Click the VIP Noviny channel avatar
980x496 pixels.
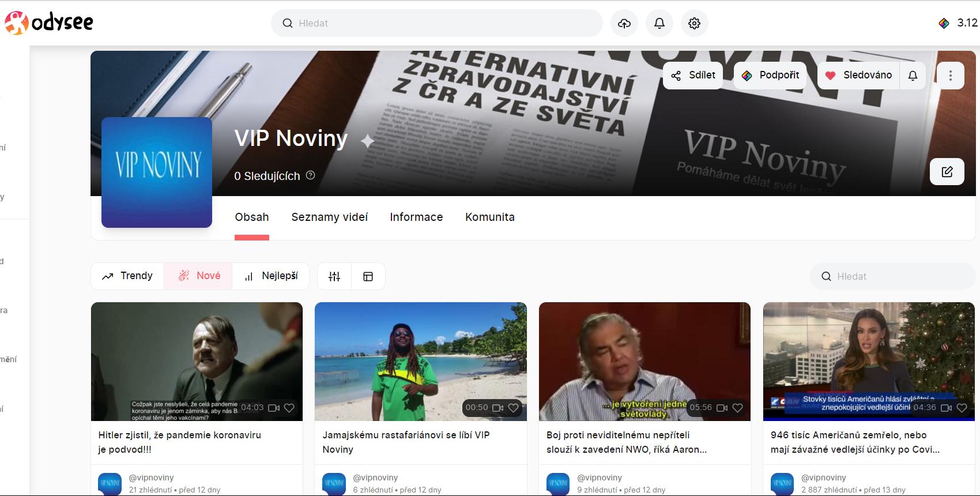(x=157, y=172)
